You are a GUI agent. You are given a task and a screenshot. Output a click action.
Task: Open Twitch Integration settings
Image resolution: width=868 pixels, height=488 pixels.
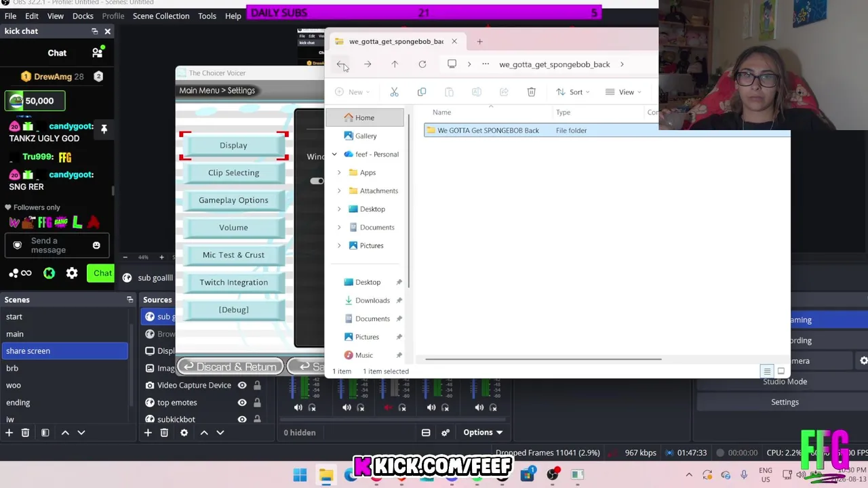[x=233, y=283]
